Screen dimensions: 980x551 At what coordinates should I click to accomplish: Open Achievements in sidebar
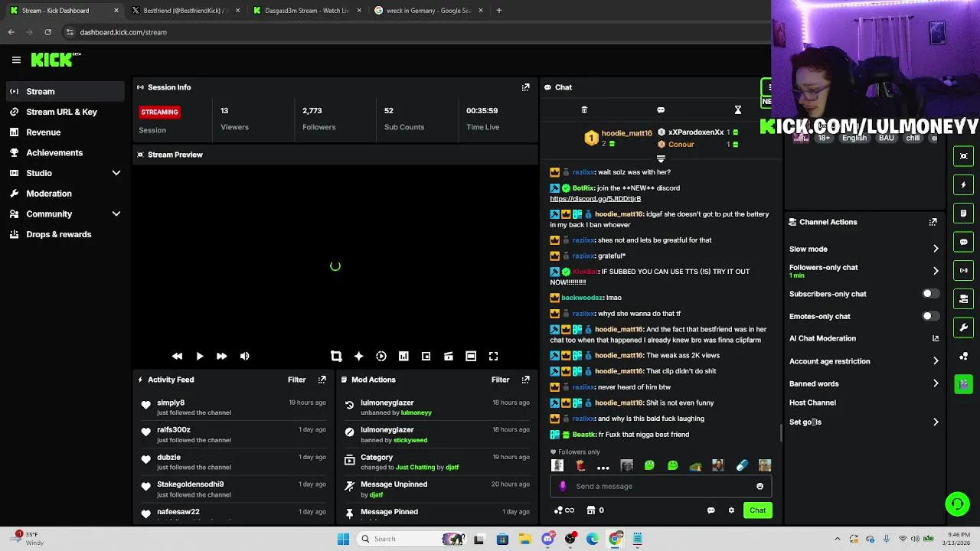click(x=64, y=152)
